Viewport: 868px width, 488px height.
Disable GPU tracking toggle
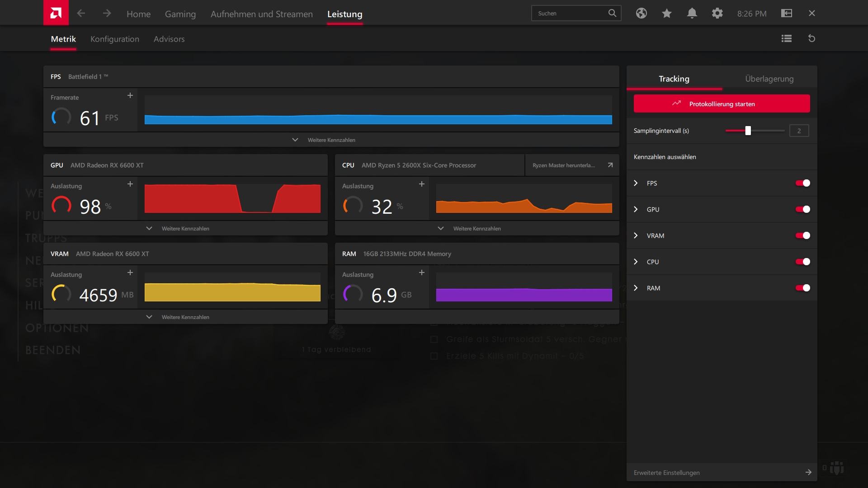pos(803,209)
